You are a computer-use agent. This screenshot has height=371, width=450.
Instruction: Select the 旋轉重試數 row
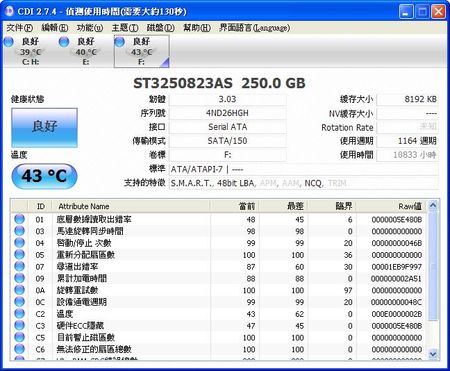tap(219, 290)
